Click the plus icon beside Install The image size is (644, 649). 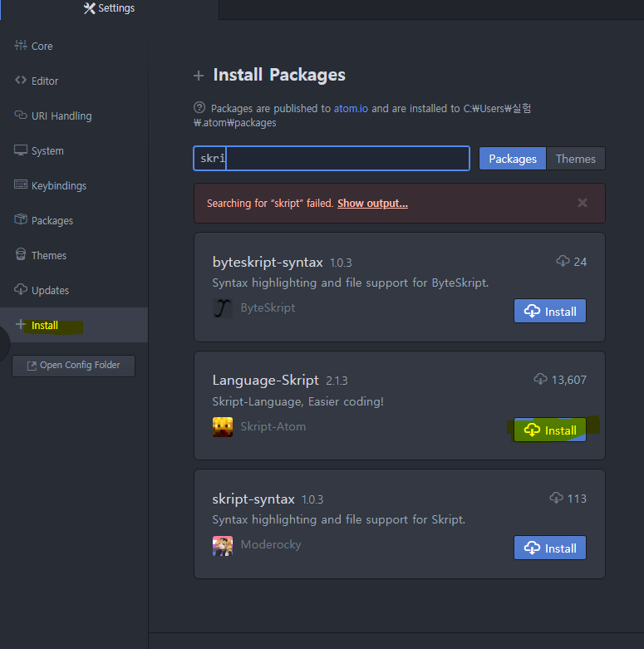[20, 324]
